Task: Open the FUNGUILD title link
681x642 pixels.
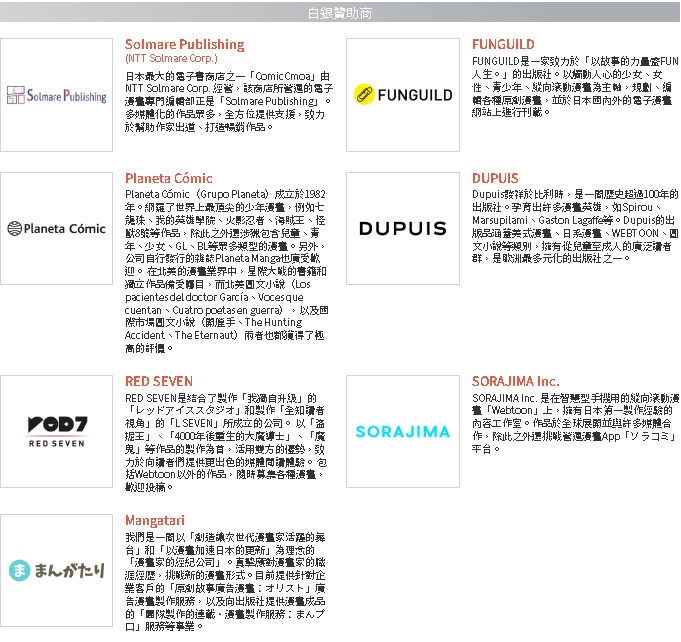Action: click(503, 44)
